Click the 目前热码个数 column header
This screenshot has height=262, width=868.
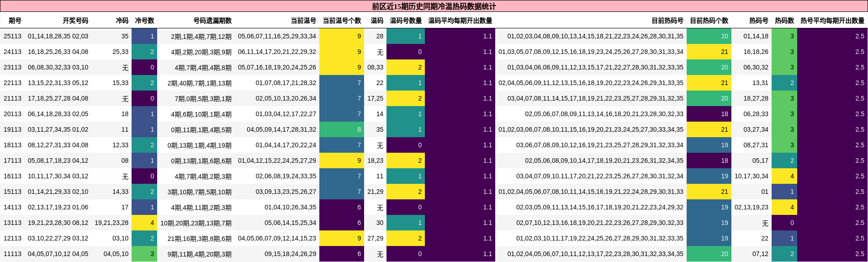pyautogui.click(x=709, y=21)
